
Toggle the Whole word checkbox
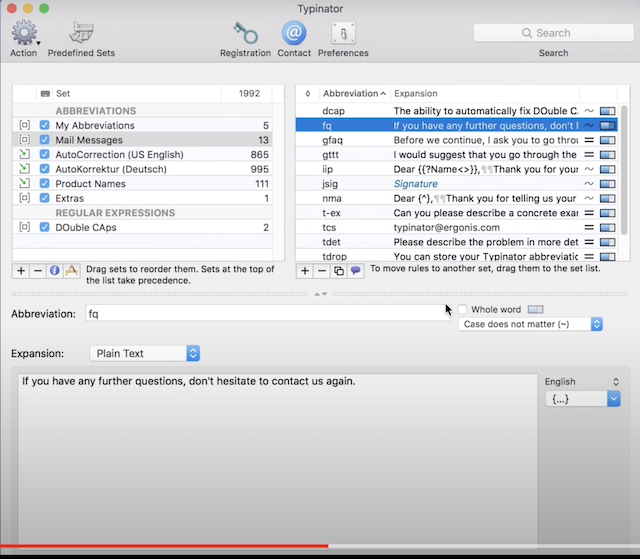tap(462, 310)
